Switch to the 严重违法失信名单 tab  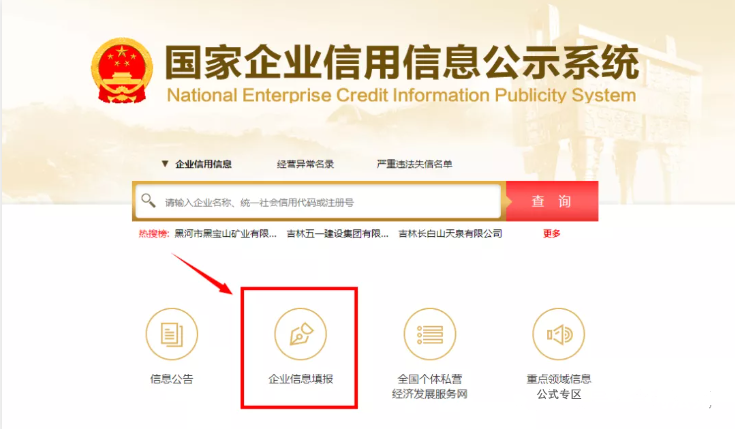[414, 164]
